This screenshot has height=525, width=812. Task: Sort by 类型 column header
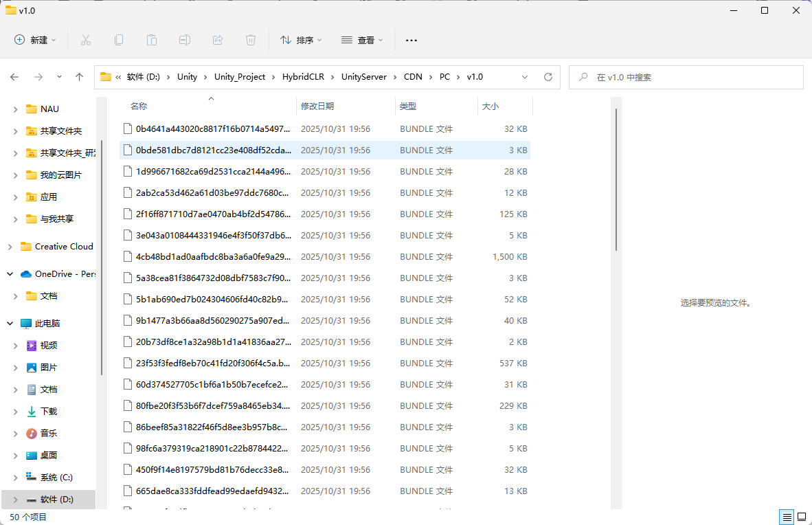click(408, 107)
